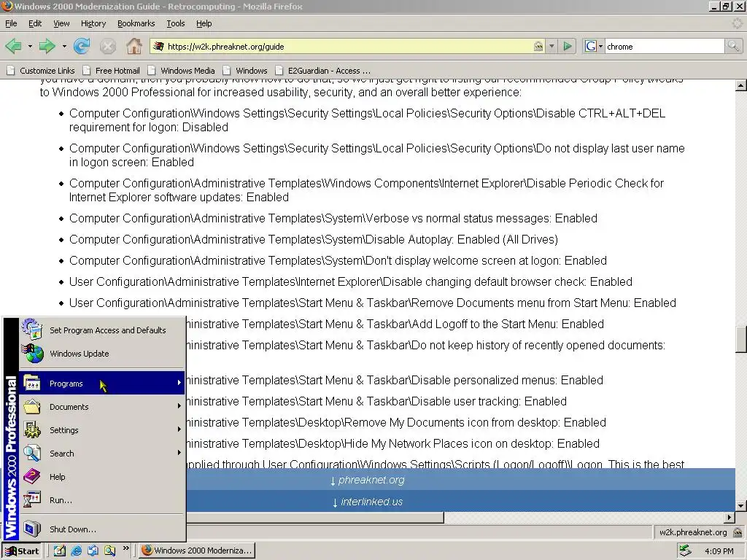The height and width of the screenshot is (560, 747).
Task: Click the system tray network icon
Action: click(686, 551)
